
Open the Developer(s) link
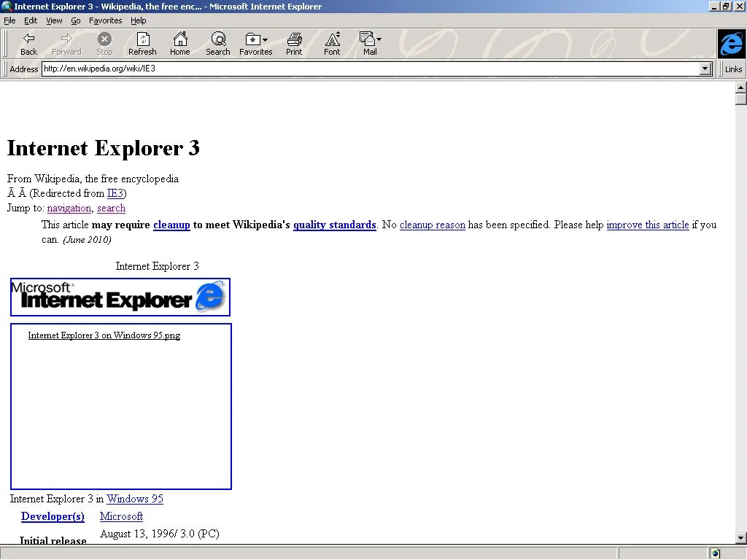53,516
